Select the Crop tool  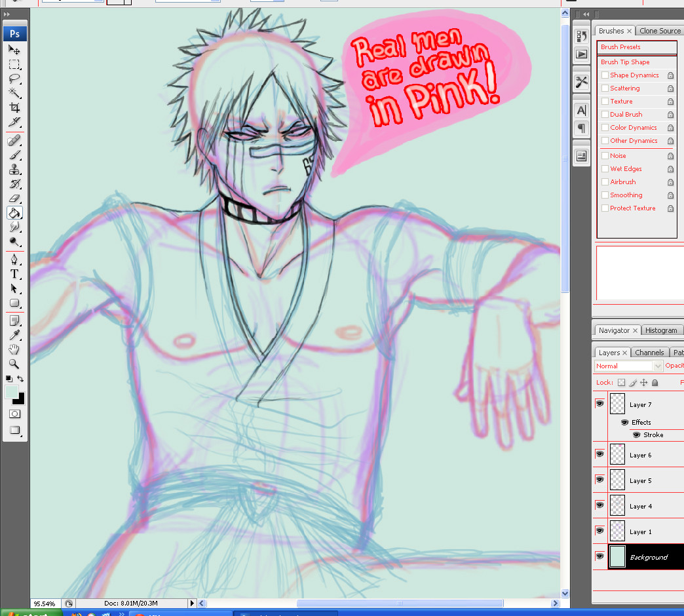coord(14,107)
